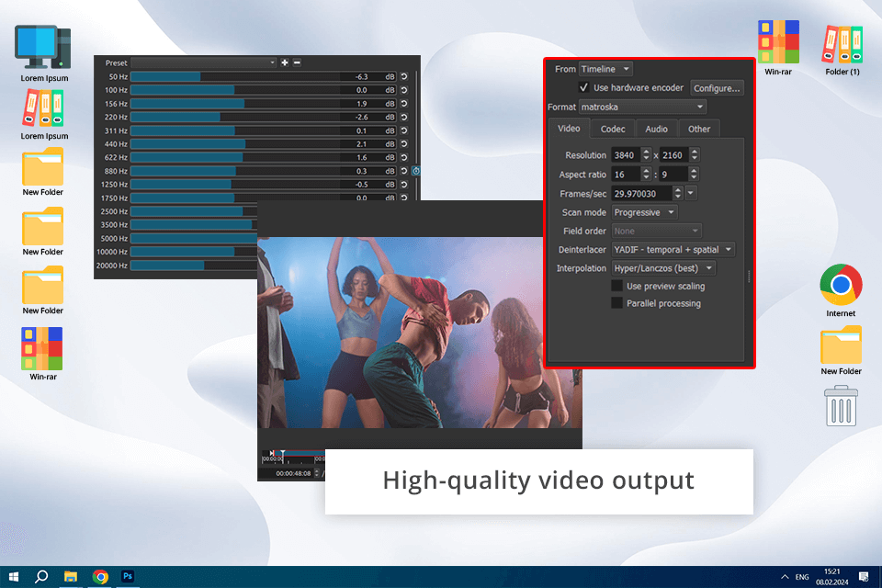Open the Deinterlacer YADIF dropdown
Screen dimensions: 882x588
(673, 249)
